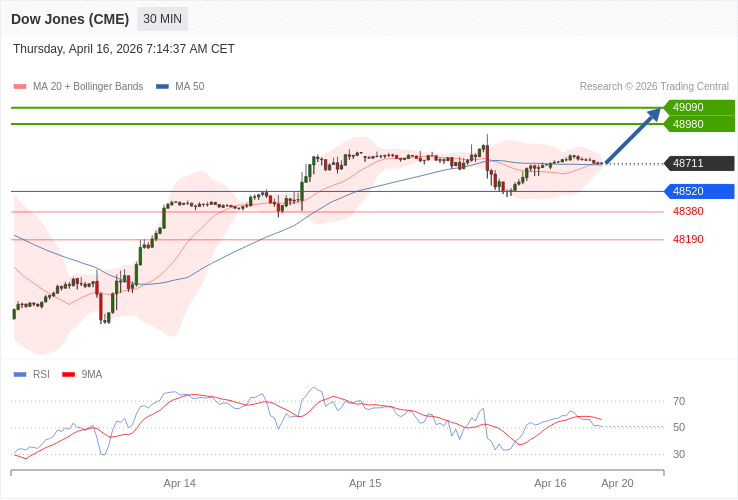The height and width of the screenshot is (500, 738).
Task: Click the red 48190 support label
Action: tap(688, 239)
